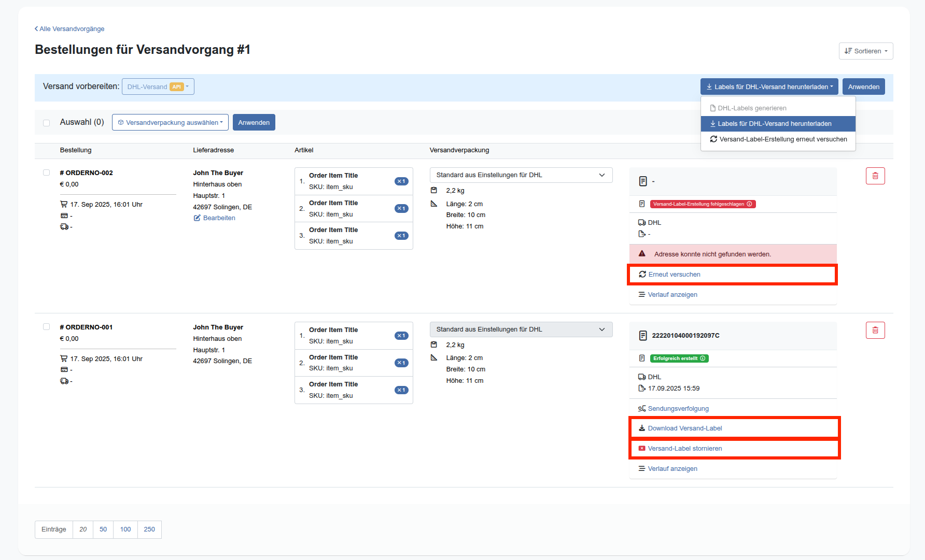Click the Versand-Label-Erstellung fehlgeschlagen badge
Viewport: 925px width, 560px height.
click(x=703, y=204)
